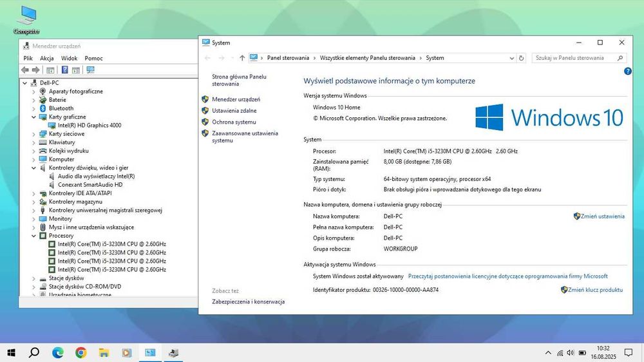Open Ochrona systemu link
This screenshot has height=362, width=644.
(x=234, y=122)
